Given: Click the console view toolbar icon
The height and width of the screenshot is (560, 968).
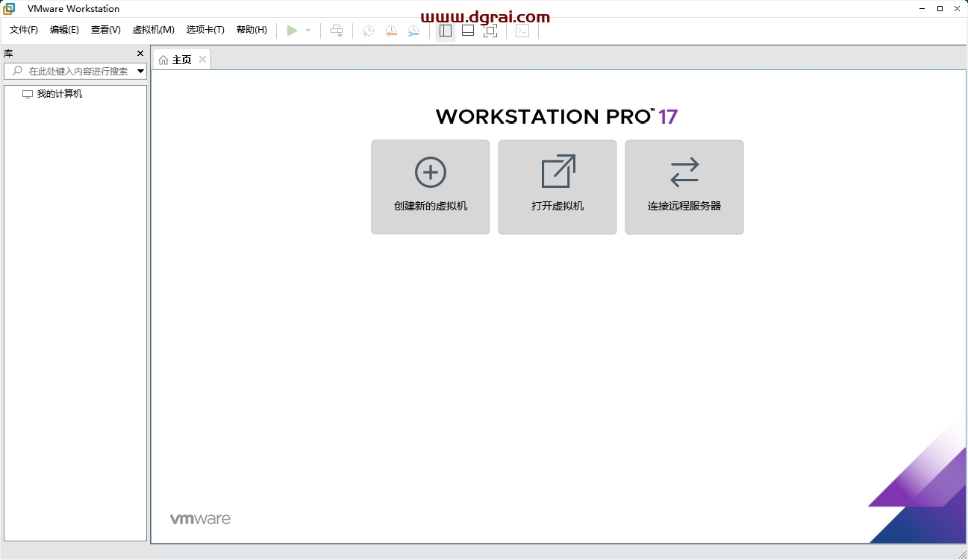Looking at the screenshot, I should (x=522, y=31).
